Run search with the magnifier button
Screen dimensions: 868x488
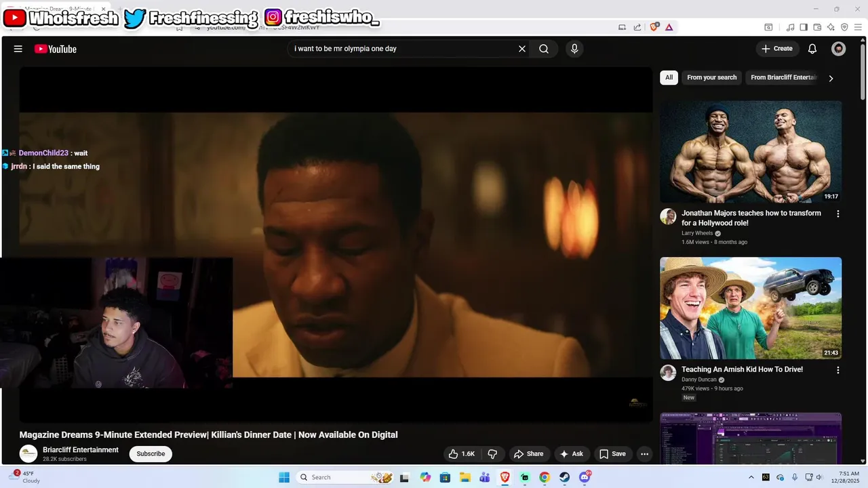pyautogui.click(x=544, y=49)
